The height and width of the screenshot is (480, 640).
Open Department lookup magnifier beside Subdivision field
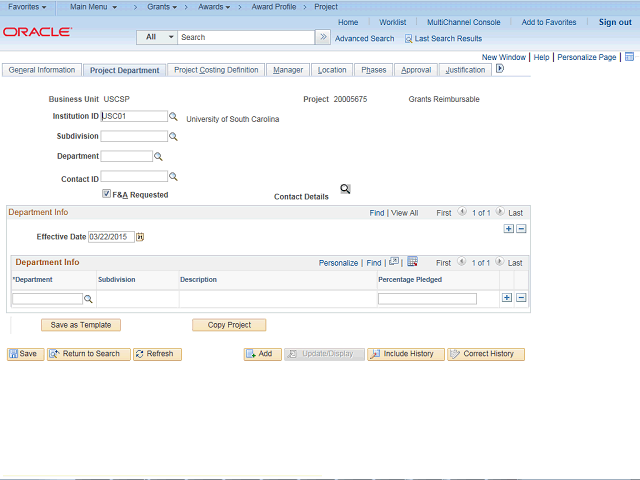(158, 156)
